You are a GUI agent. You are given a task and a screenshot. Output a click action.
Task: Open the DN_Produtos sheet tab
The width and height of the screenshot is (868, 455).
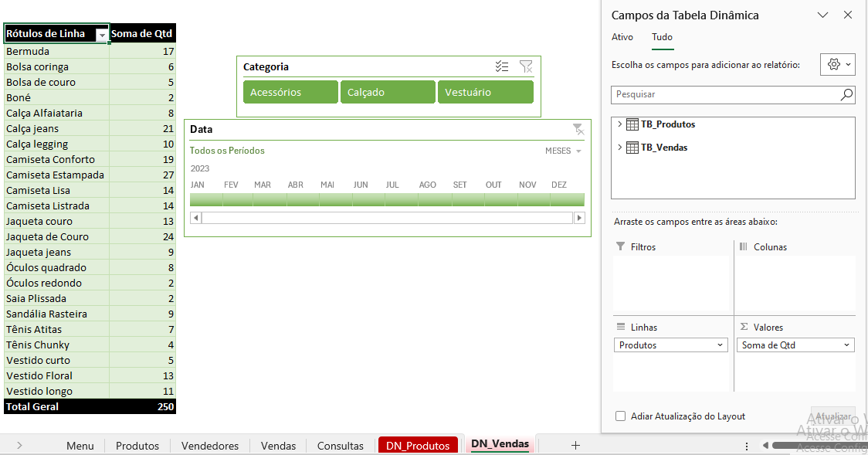pyautogui.click(x=418, y=446)
